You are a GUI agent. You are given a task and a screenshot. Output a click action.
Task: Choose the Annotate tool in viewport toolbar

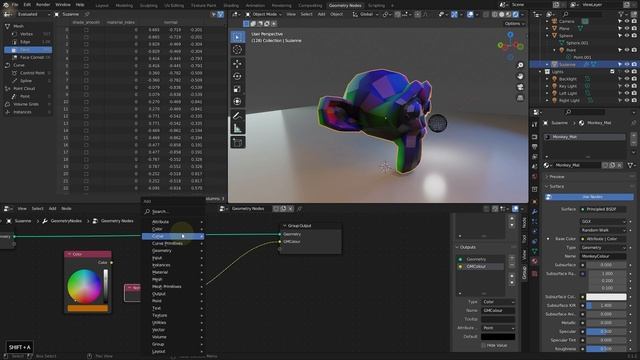click(x=237, y=116)
